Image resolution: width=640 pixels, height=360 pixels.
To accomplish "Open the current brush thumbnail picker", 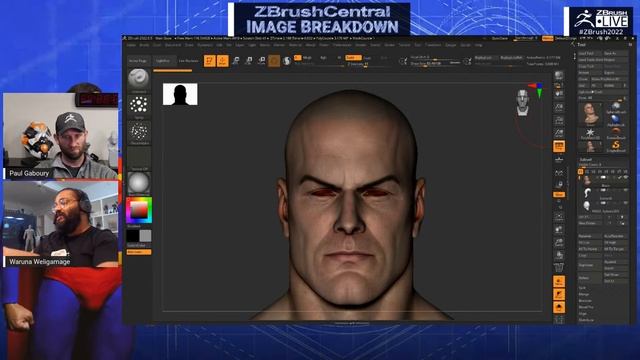I will (x=139, y=80).
